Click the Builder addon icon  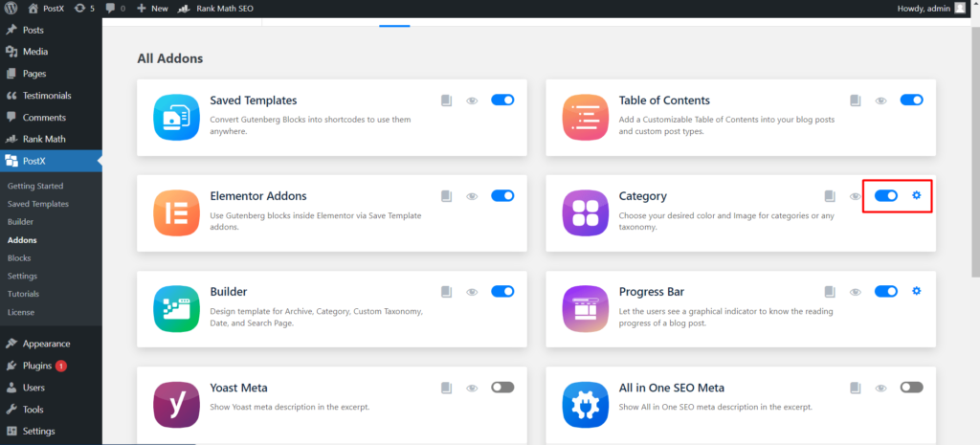click(x=176, y=309)
